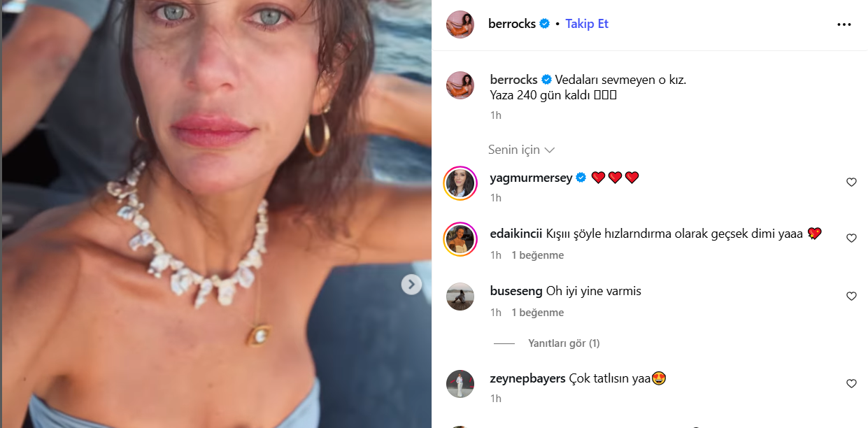868x428 pixels.
Task: Open buseseng profile avatar
Action: (460, 297)
